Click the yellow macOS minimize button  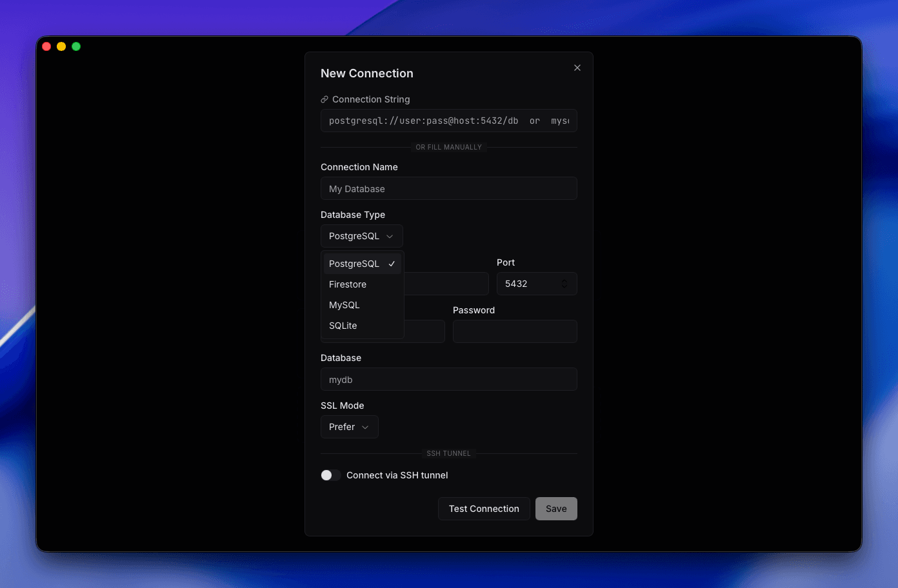pyautogui.click(x=61, y=46)
